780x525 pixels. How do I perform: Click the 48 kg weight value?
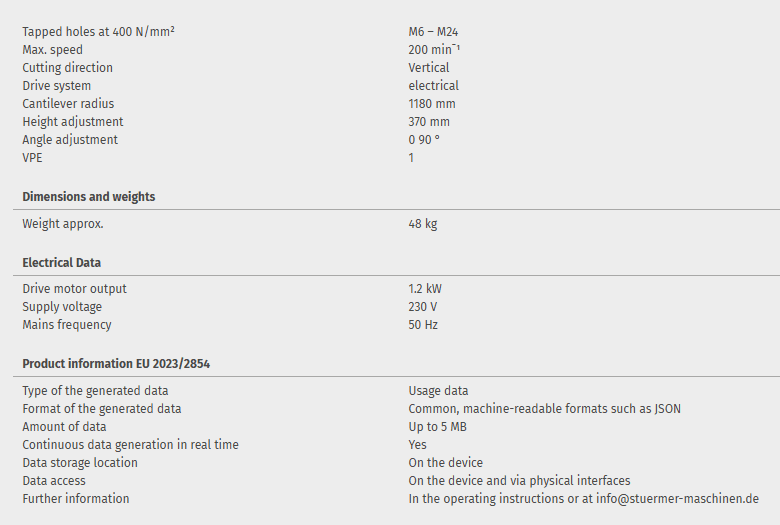[x=422, y=224]
